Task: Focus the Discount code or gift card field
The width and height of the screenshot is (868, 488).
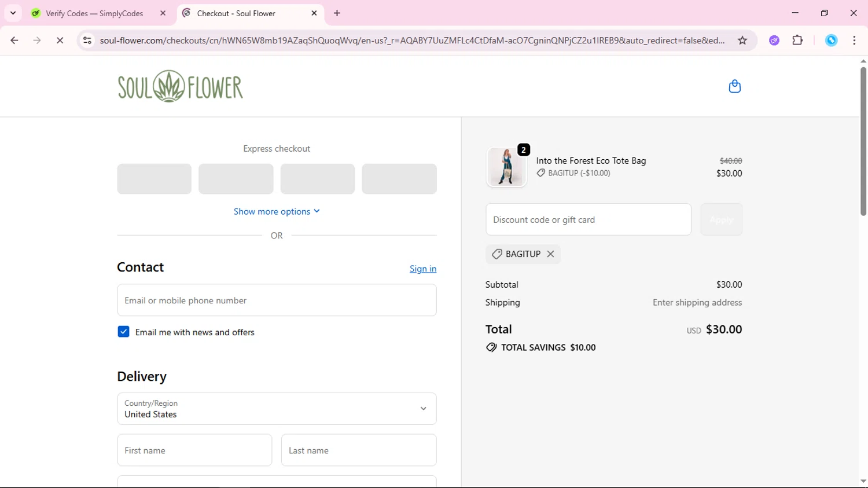Action: pos(589,219)
